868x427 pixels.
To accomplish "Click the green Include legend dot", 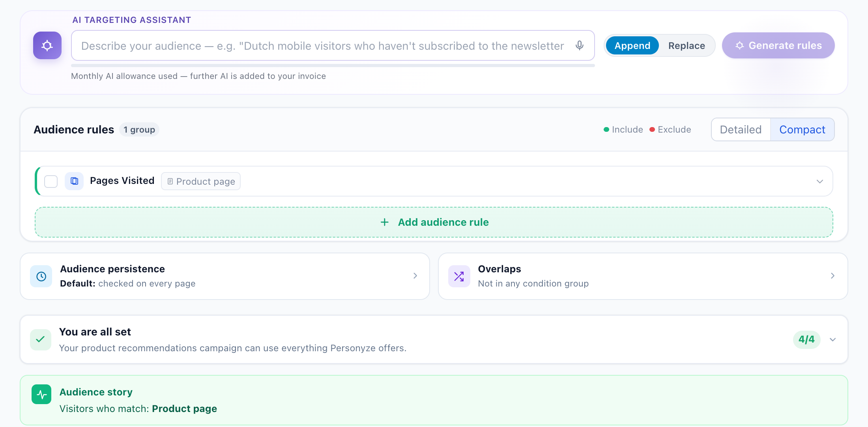I will click(606, 129).
